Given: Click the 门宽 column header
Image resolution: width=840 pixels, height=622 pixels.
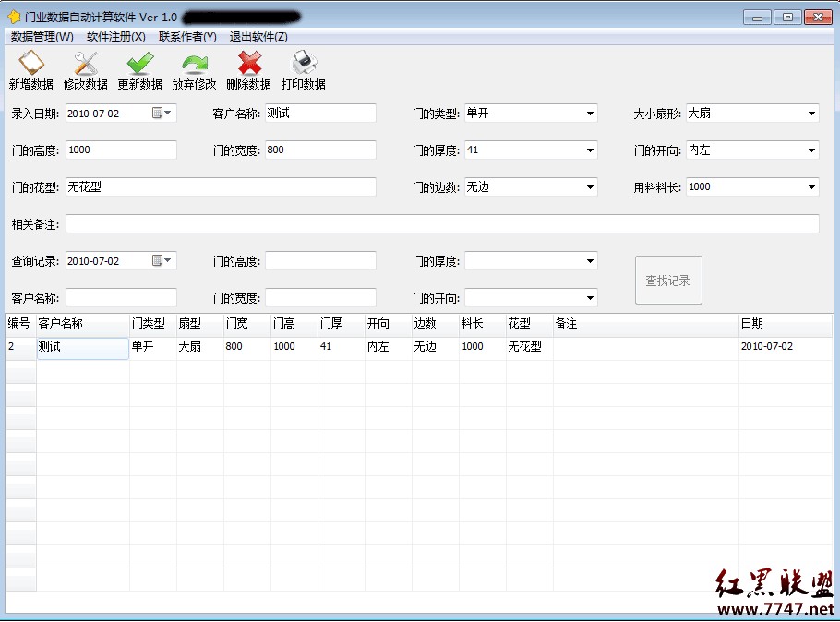Looking at the screenshot, I should pos(247,324).
